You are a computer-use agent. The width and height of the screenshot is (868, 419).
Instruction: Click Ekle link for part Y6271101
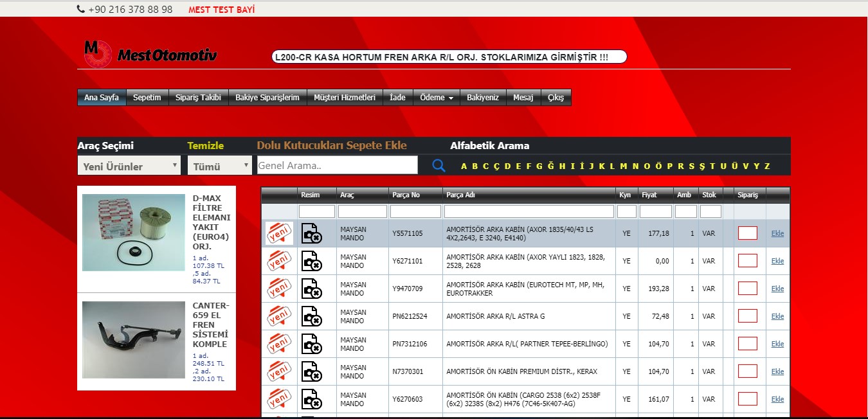[777, 261]
